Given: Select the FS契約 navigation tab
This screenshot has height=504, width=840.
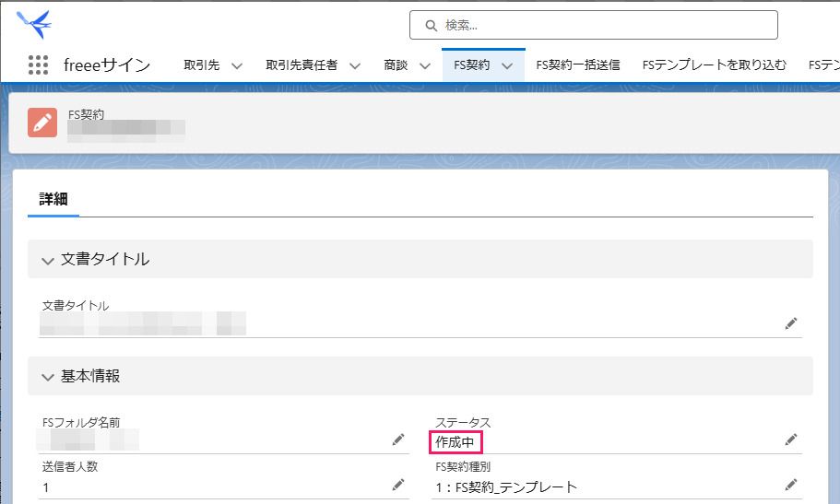Looking at the screenshot, I should [471, 64].
